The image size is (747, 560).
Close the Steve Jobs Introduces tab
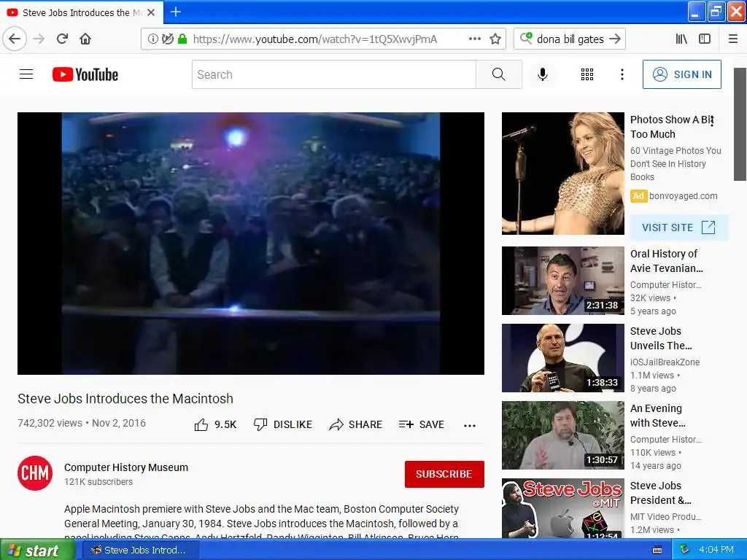pyautogui.click(x=151, y=12)
